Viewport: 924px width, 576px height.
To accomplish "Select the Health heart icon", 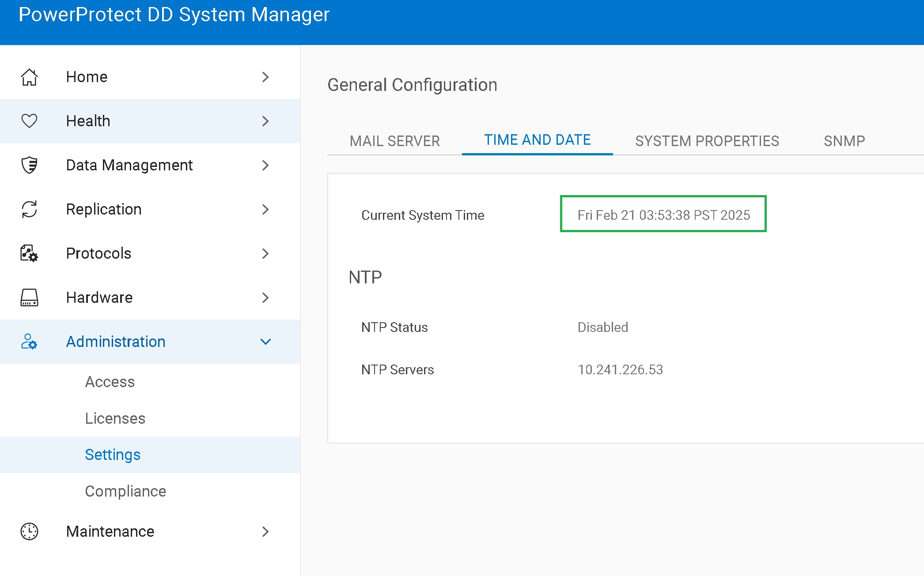I will click(x=29, y=120).
